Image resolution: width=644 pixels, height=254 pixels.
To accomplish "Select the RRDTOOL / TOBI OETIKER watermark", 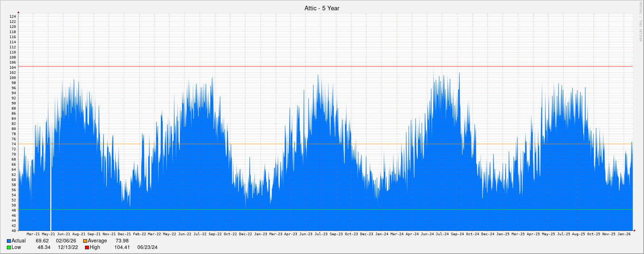I will pos(640,22).
